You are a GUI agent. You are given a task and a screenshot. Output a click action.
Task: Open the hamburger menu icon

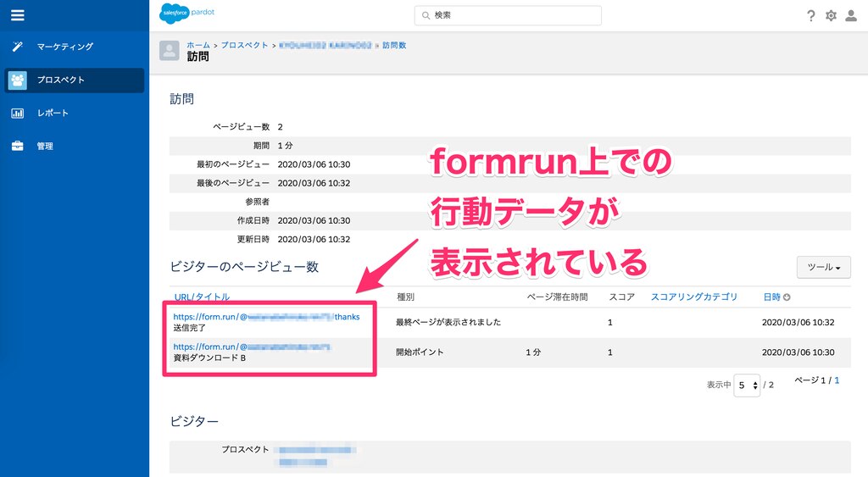click(18, 15)
